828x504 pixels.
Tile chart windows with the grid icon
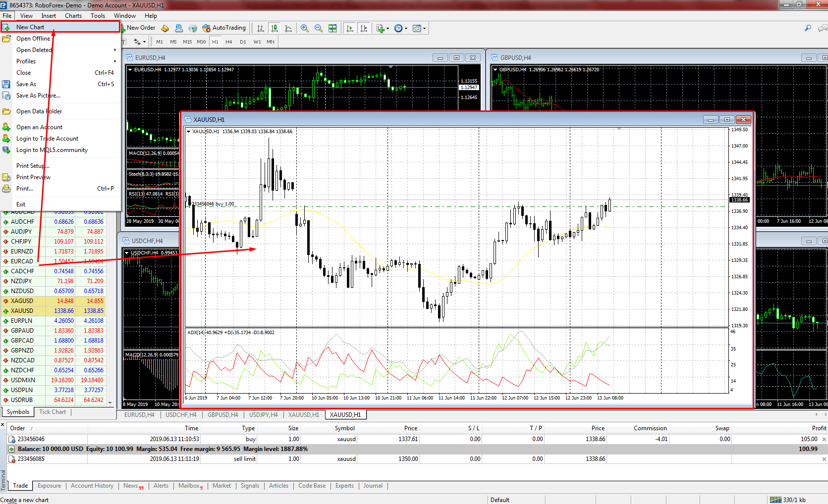332,28
